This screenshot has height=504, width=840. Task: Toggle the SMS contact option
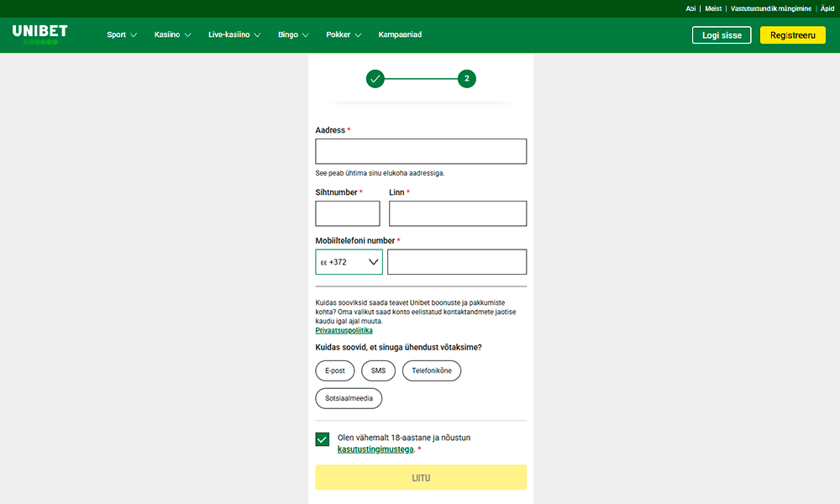378,370
